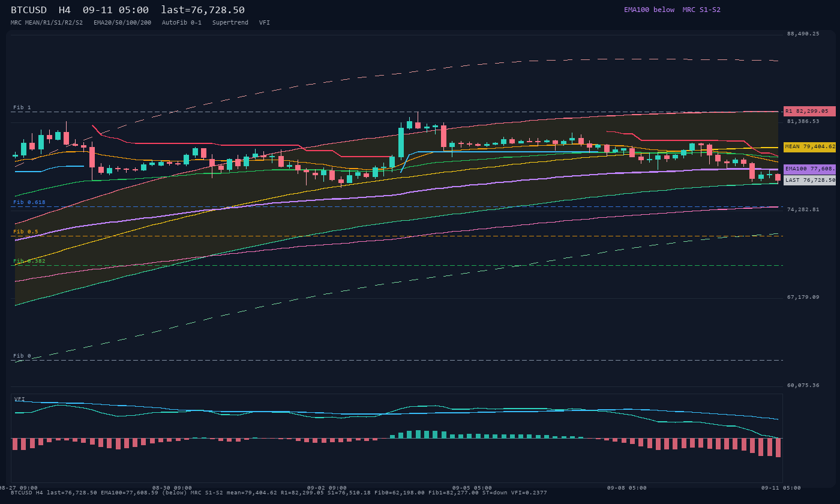
Task: Click the 81,386.53 price axis label
Action: 803,121
